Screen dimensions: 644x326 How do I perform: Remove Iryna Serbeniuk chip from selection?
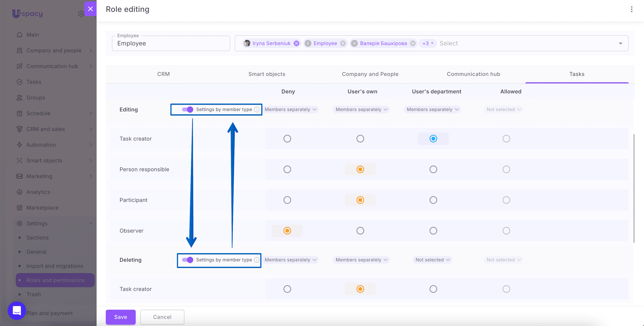(x=297, y=43)
